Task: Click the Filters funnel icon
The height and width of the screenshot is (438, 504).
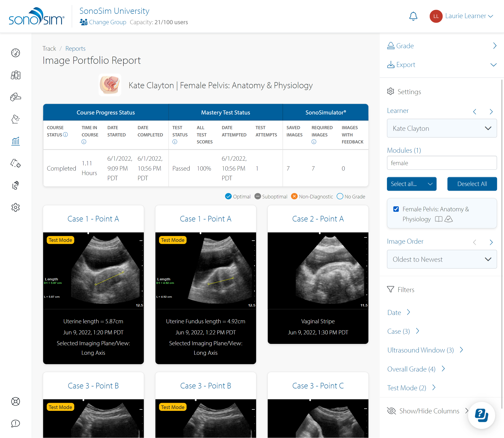Action: pos(391,289)
